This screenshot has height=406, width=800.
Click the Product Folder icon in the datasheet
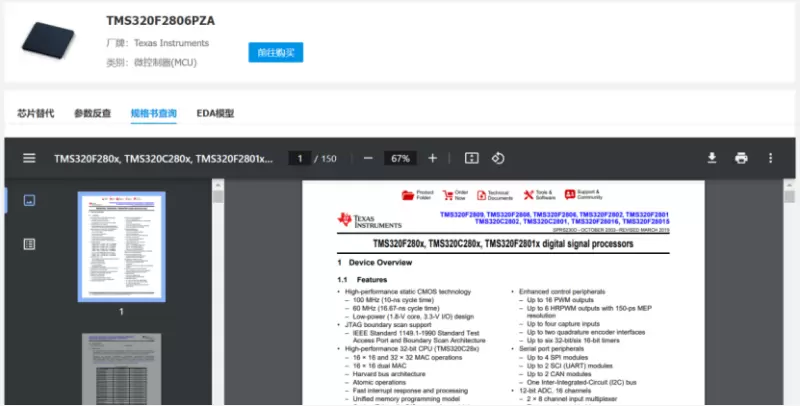(x=408, y=194)
